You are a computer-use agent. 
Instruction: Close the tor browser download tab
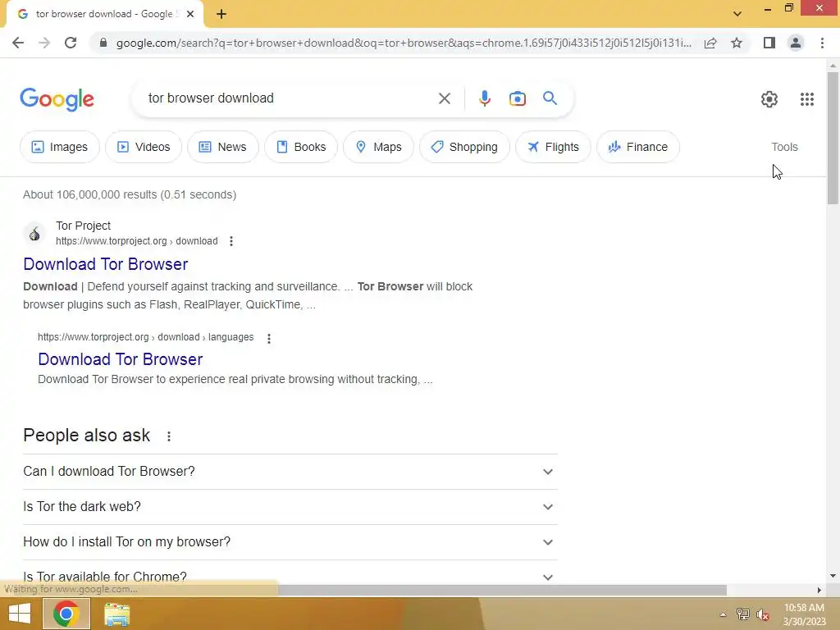[190, 14]
